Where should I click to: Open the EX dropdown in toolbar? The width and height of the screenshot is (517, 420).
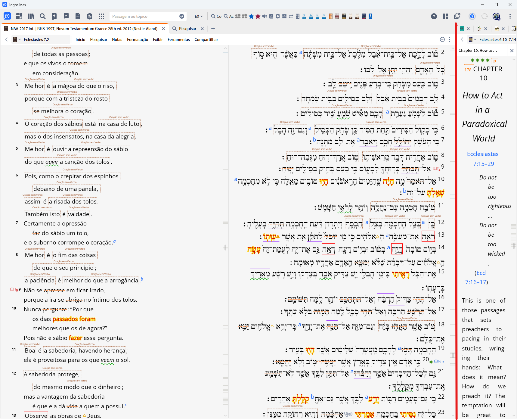click(199, 16)
